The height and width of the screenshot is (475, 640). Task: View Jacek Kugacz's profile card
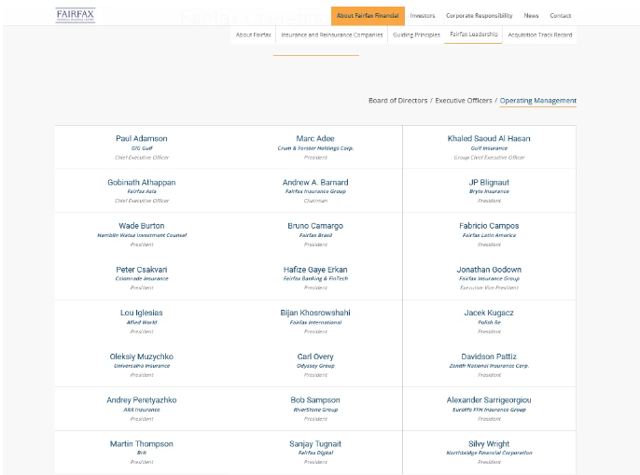(x=489, y=313)
